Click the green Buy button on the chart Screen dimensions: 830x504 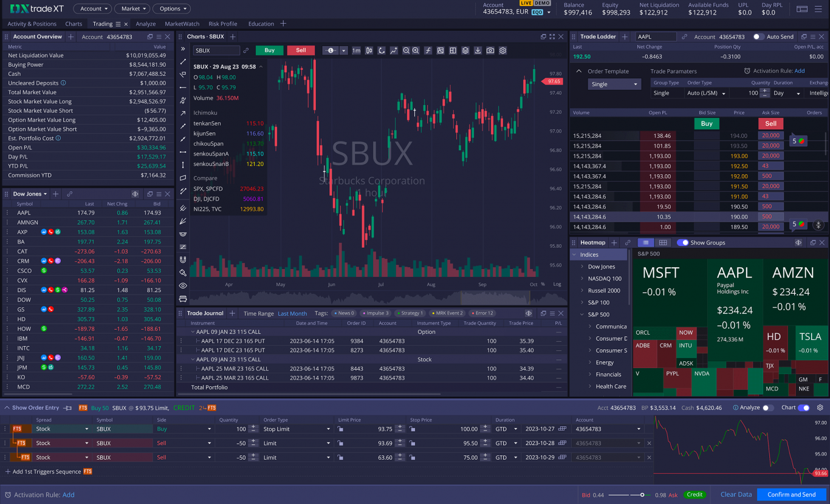(269, 50)
